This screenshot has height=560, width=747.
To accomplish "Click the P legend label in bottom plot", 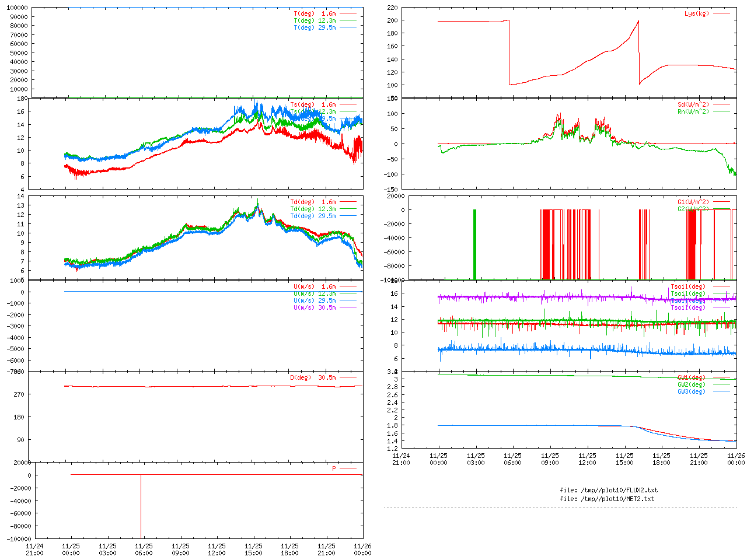I will point(334,468).
